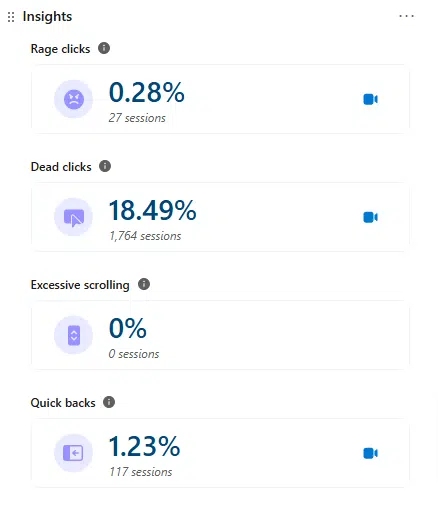Click the 1.23% Quick backs percentage

click(x=145, y=446)
